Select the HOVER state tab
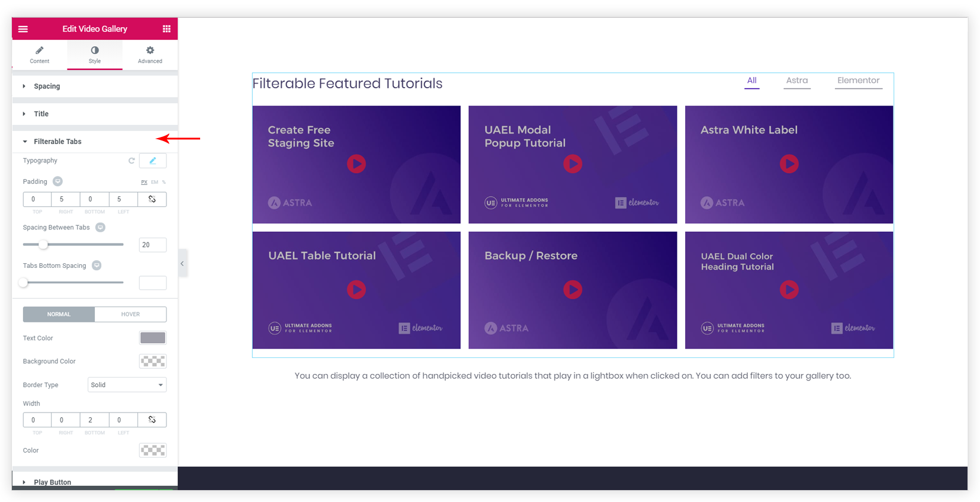The height and width of the screenshot is (502, 980). pos(130,314)
